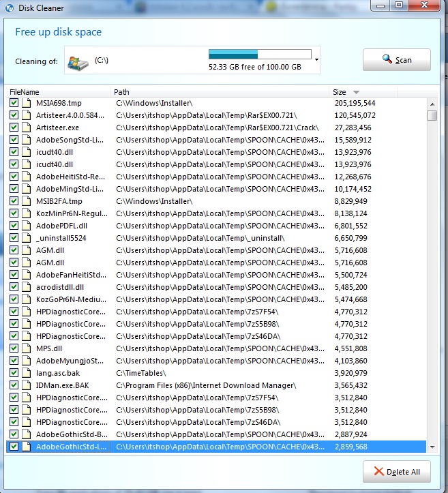The width and height of the screenshot is (448, 493).
Task: Toggle checkbox for Artisteer.exe
Action: coord(14,128)
